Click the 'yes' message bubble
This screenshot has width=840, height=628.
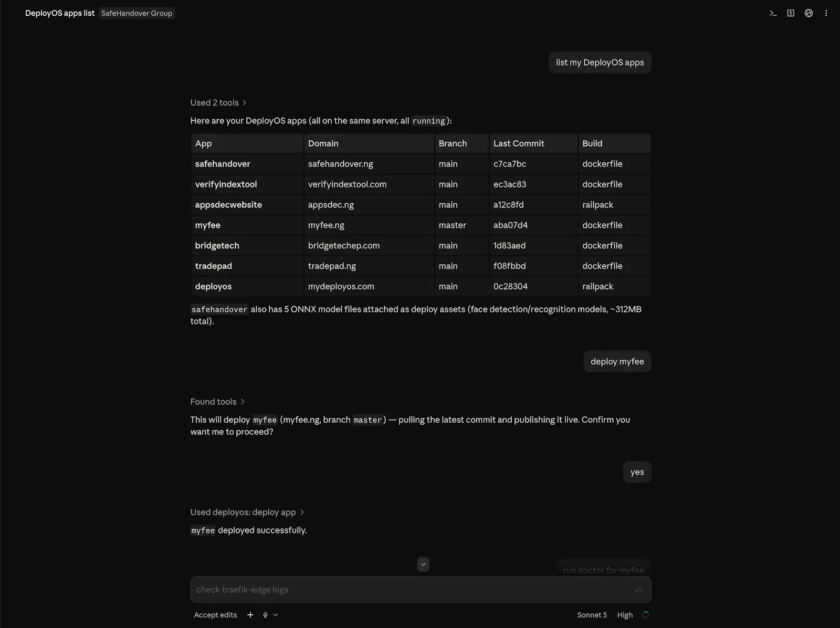pyautogui.click(x=637, y=472)
